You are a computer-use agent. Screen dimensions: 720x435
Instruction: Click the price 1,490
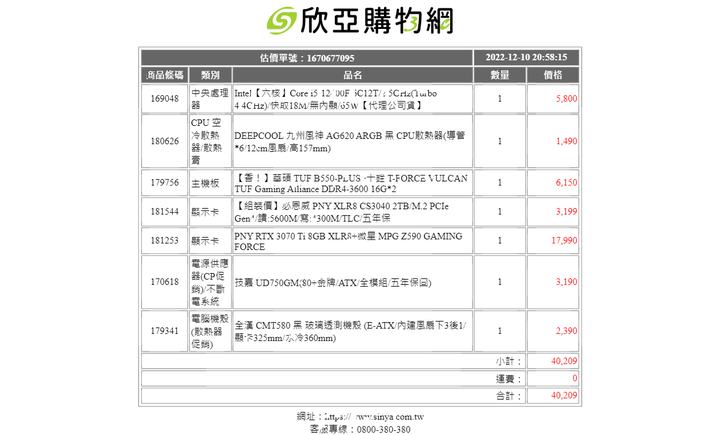(566, 141)
